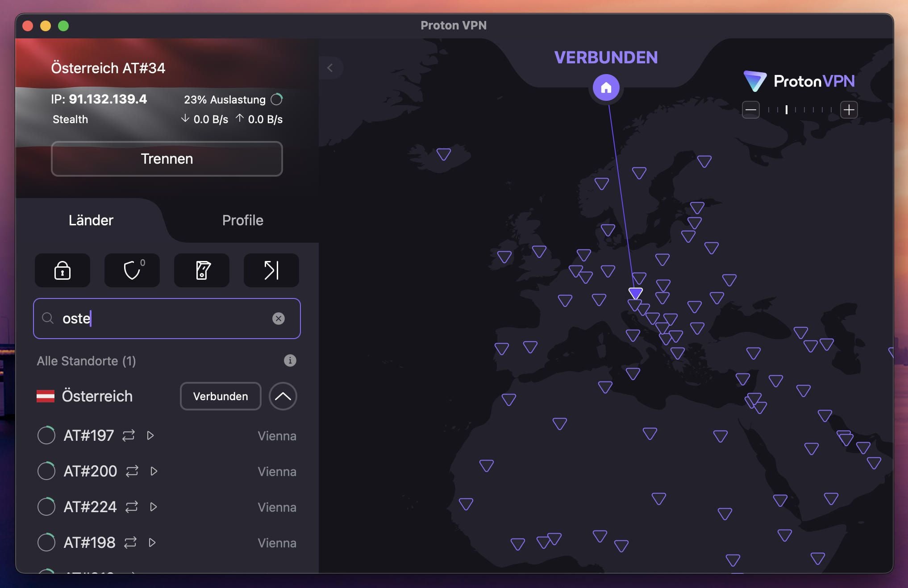Click the Verbunden button for Österreich
Image resolution: width=908 pixels, height=588 pixels.
(x=221, y=396)
